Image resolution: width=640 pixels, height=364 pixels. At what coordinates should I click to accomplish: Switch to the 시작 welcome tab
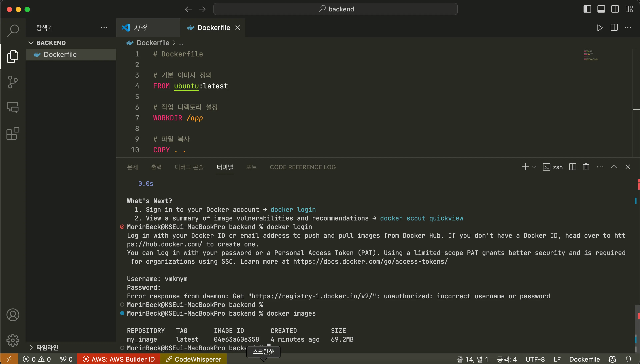tap(148, 27)
